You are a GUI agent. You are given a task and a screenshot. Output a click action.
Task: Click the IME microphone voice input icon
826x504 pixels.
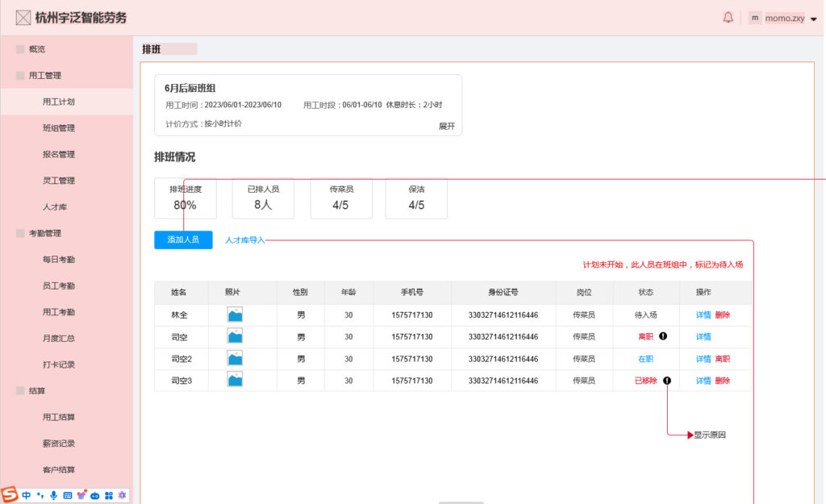[54, 495]
